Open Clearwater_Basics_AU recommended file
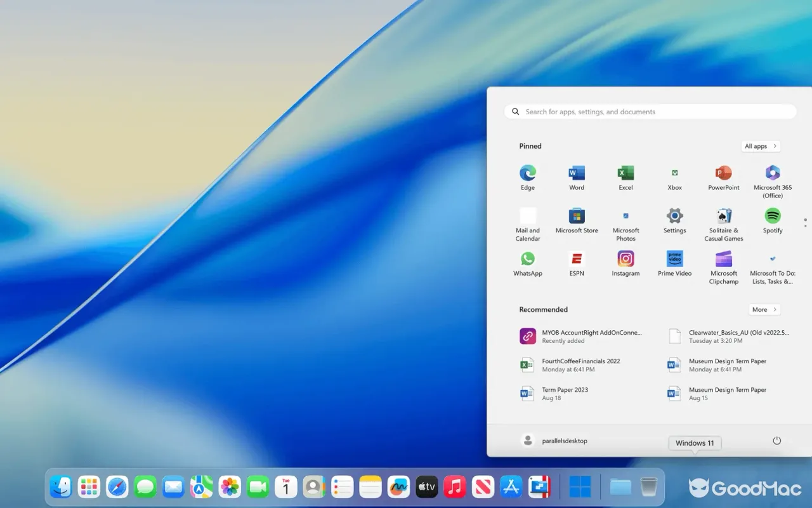Image resolution: width=812 pixels, height=508 pixels. [728, 336]
